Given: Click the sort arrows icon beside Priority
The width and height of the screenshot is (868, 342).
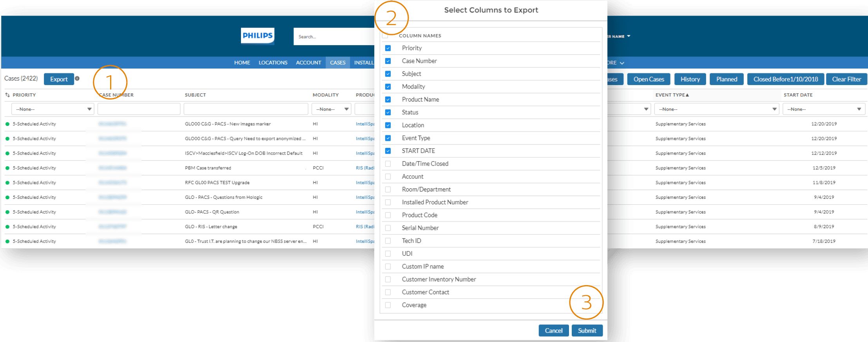Looking at the screenshot, I should pyautogui.click(x=7, y=95).
